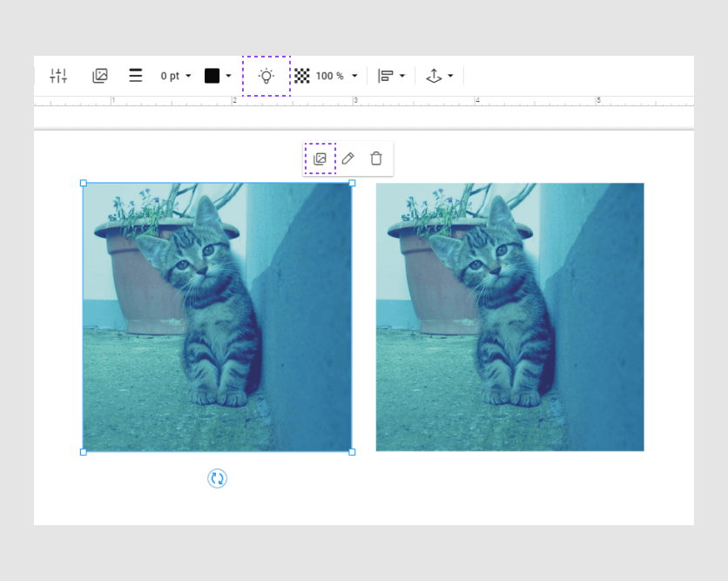Delete the image using the trash icon
This screenshot has width=728, height=581.
(x=375, y=159)
